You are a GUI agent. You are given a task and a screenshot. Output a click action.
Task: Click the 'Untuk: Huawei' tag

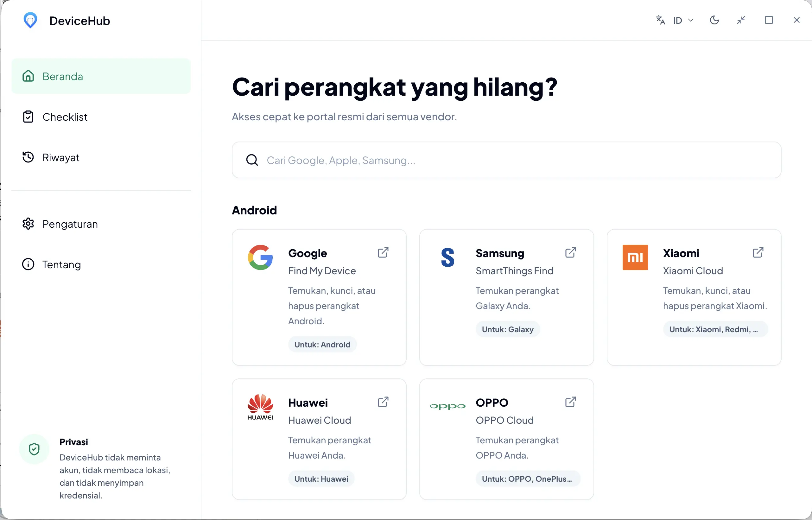pyautogui.click(x=321, y=479)
